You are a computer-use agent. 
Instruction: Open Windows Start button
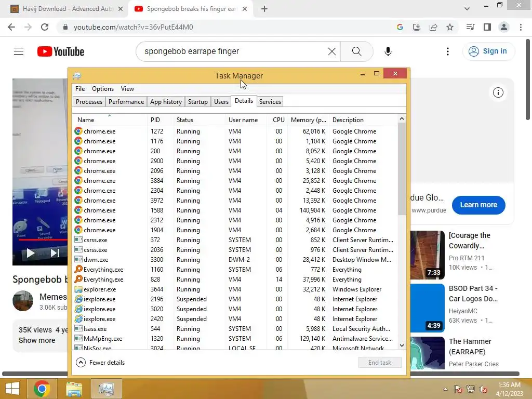pyautogui.click(x=12, y=389)
